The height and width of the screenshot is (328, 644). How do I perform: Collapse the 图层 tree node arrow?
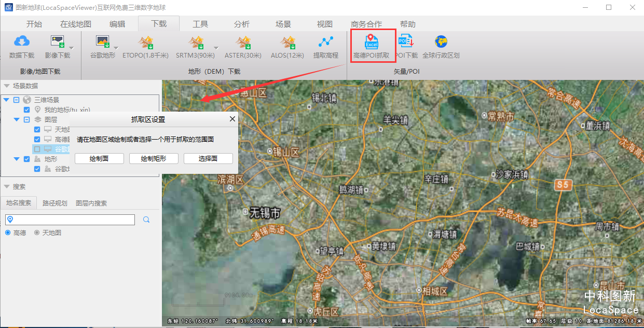pos(17,119)
